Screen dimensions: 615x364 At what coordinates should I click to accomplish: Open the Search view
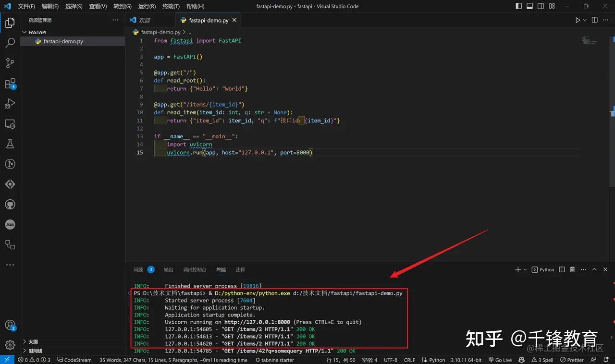(10, 43)
